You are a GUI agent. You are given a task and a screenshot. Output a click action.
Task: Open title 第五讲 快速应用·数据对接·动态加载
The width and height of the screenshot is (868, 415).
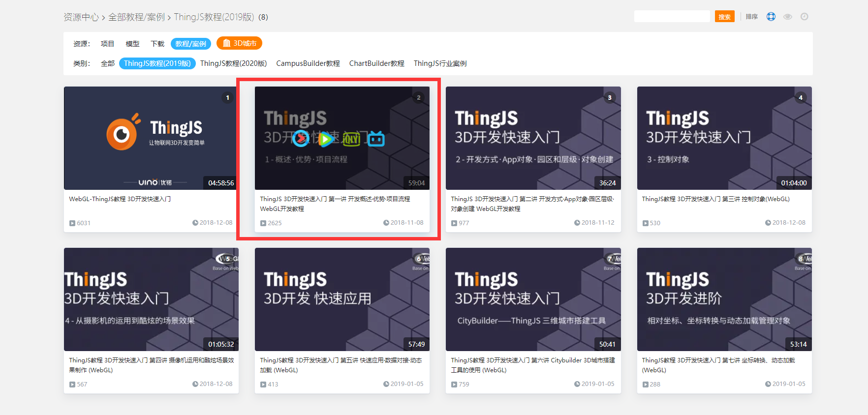pyautogui.click(x=341, y=365)
